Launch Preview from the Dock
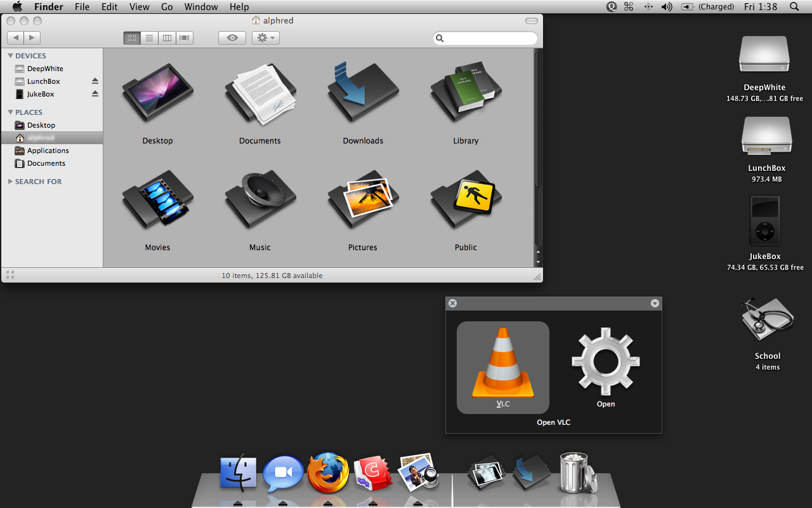Viewport: 812px width, 508px height. (x=418, y=472)
